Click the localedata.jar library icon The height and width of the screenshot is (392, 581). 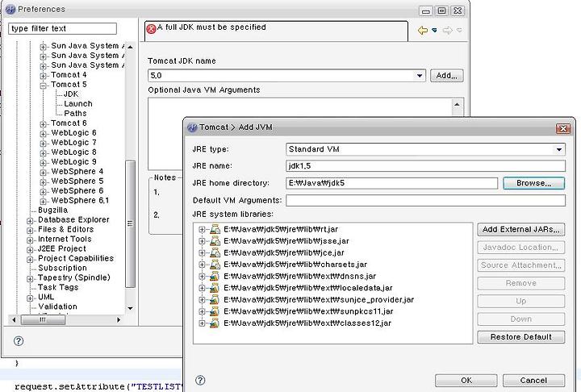coord(215,288)
